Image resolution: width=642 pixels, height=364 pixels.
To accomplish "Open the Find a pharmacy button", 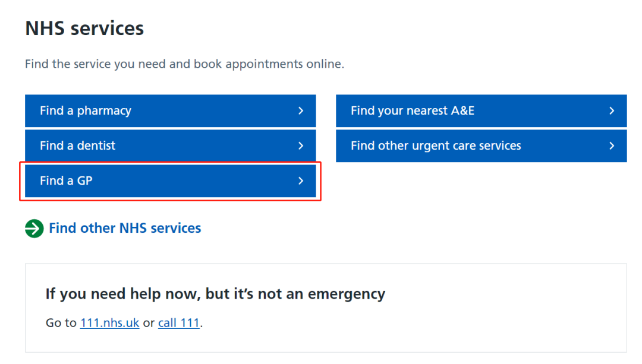I will [x=171, y=111].
